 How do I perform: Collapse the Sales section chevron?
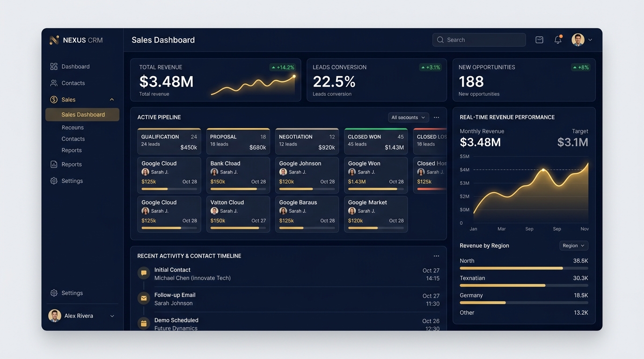coord(112,100)
